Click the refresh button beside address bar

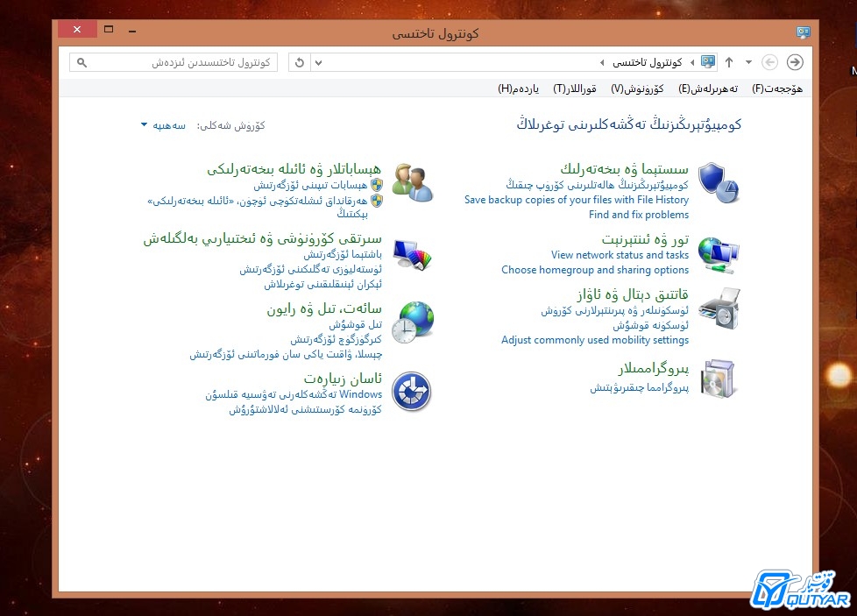(x=299, y=62)
